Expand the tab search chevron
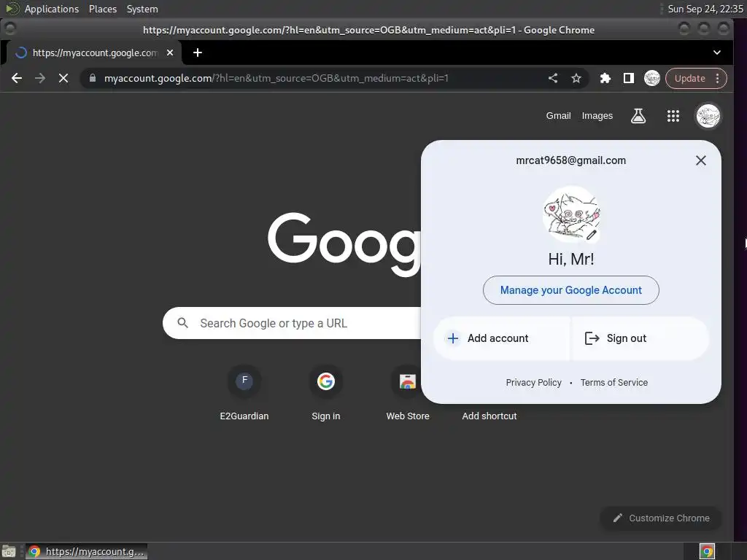This screenshot has width=747, height=560. click(717, 52)
